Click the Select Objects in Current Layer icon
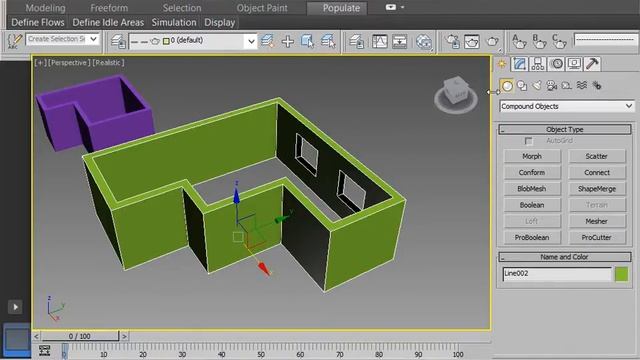This screenshot has height=360, width=640. (307, 41)
